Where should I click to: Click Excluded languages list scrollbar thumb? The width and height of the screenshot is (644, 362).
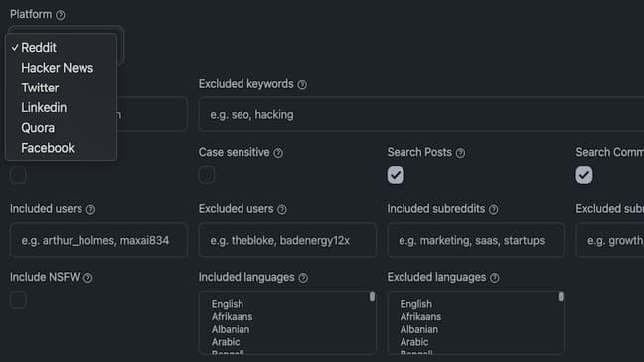tap(561, 297)
